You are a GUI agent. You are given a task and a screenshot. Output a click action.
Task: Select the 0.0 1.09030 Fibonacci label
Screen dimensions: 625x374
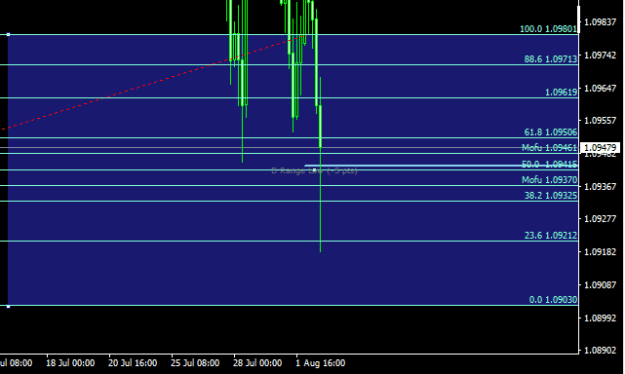[x=553, y=299]
